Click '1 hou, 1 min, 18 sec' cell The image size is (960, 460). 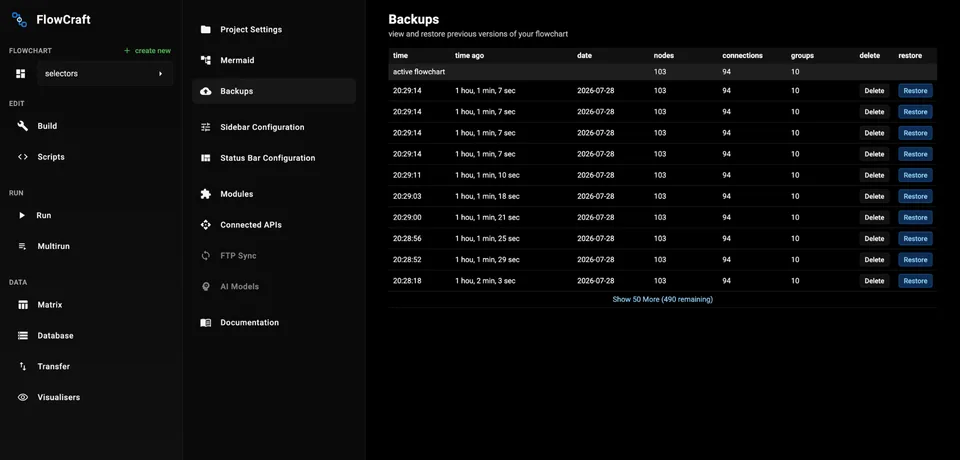pos(487,196)
